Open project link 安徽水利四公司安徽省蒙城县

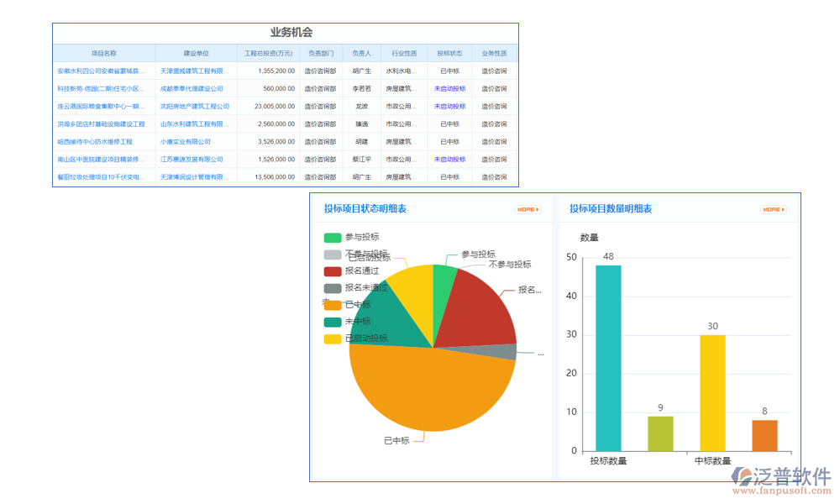click(101, 71)
